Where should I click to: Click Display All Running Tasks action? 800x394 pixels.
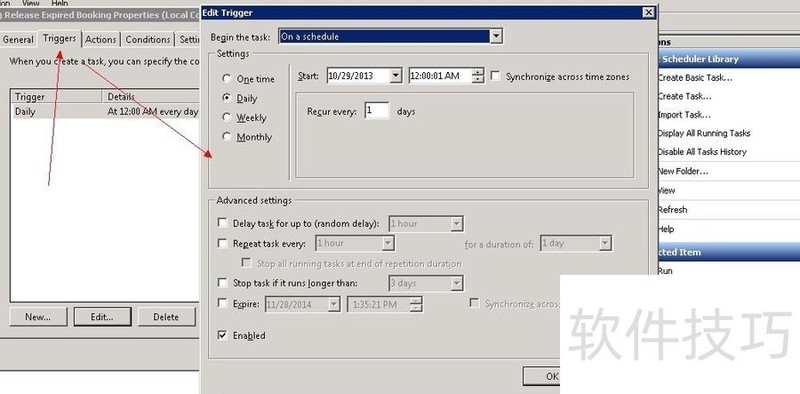(704, 133)
